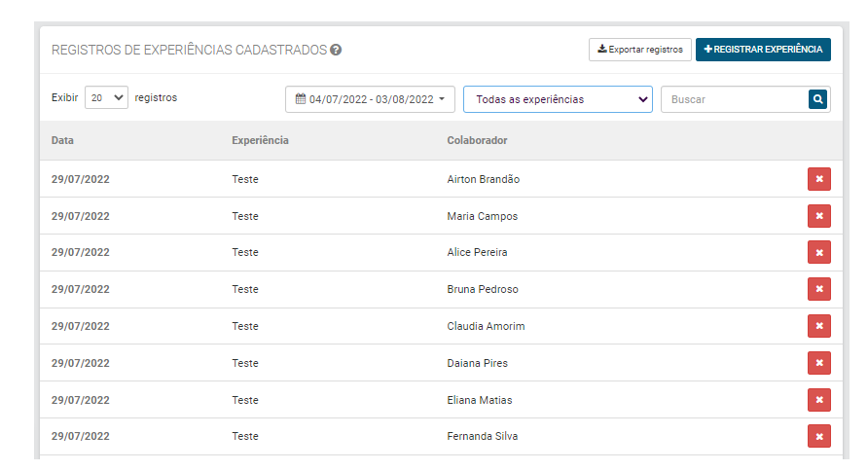868x471 pixels.
Task: Delete the Bruna Pedroso record
Action: [x=818, y=289]
